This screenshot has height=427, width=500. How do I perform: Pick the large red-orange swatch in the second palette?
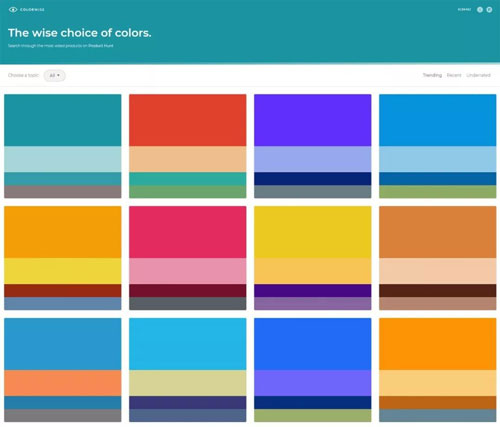(188, 120)
